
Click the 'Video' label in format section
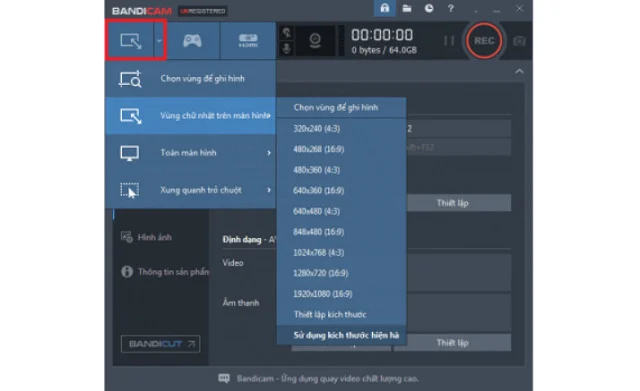pyautogui.click(x=233, y=263)
